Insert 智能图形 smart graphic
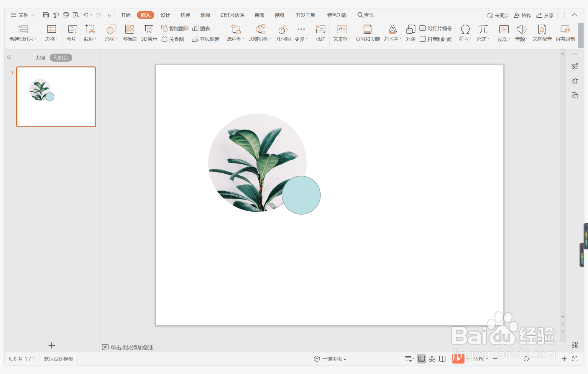Image resolution: width=588 pixels, height=374 pixels. tap(175, 28)
